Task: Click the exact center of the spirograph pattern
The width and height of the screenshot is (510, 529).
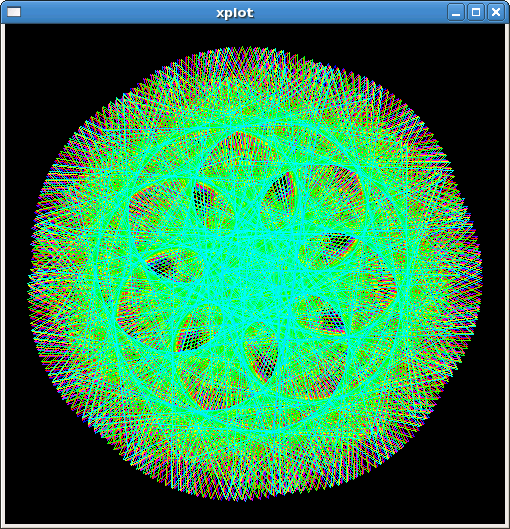Action: [x=256, y=273]
